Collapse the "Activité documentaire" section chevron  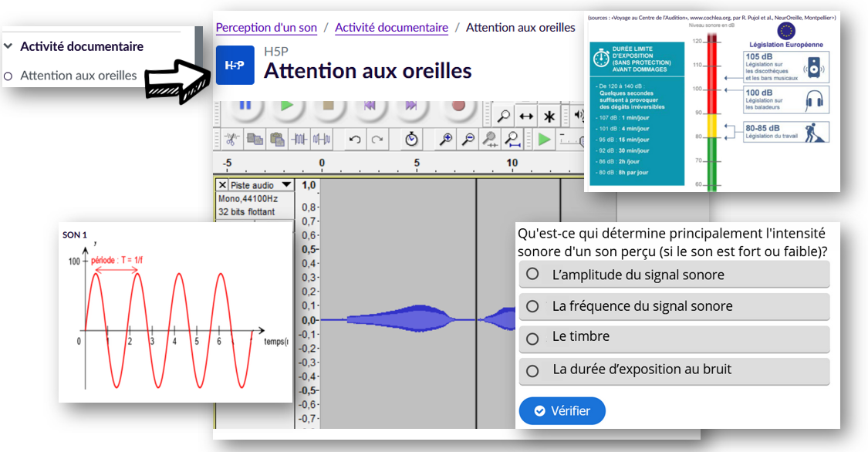8,46
